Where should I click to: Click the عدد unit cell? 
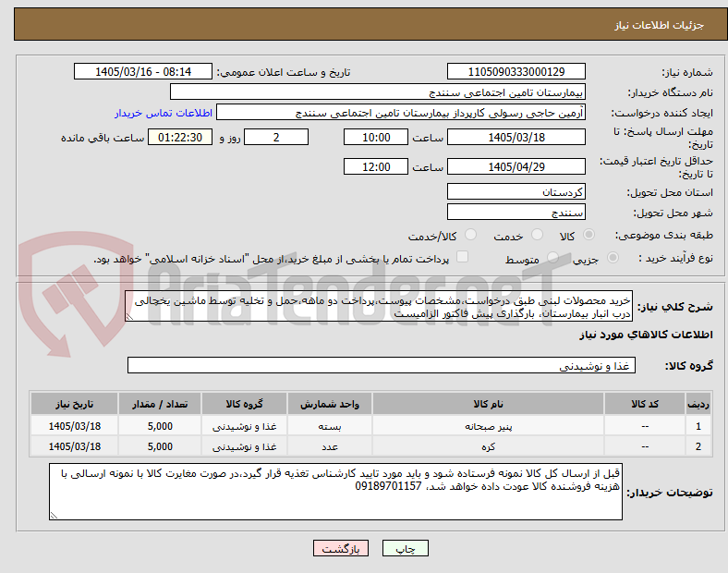click(330, 446)
